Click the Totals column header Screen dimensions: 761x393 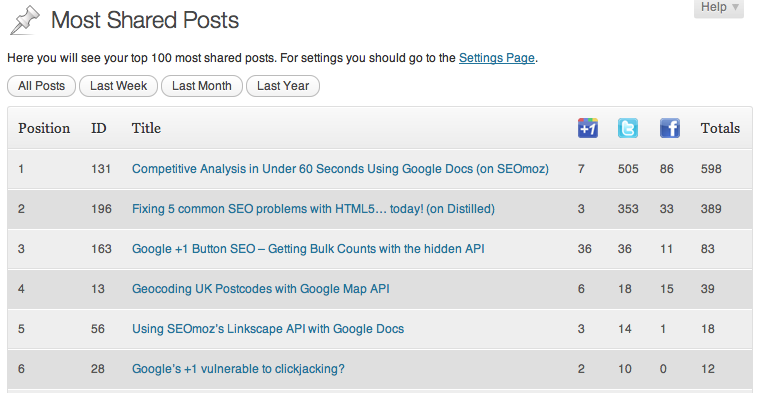[x=720, y=128]
